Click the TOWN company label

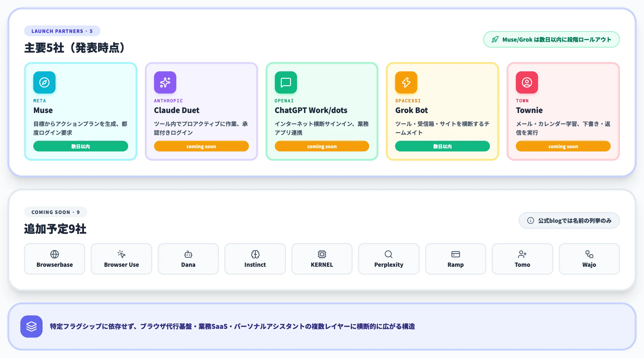pos(522,101)
